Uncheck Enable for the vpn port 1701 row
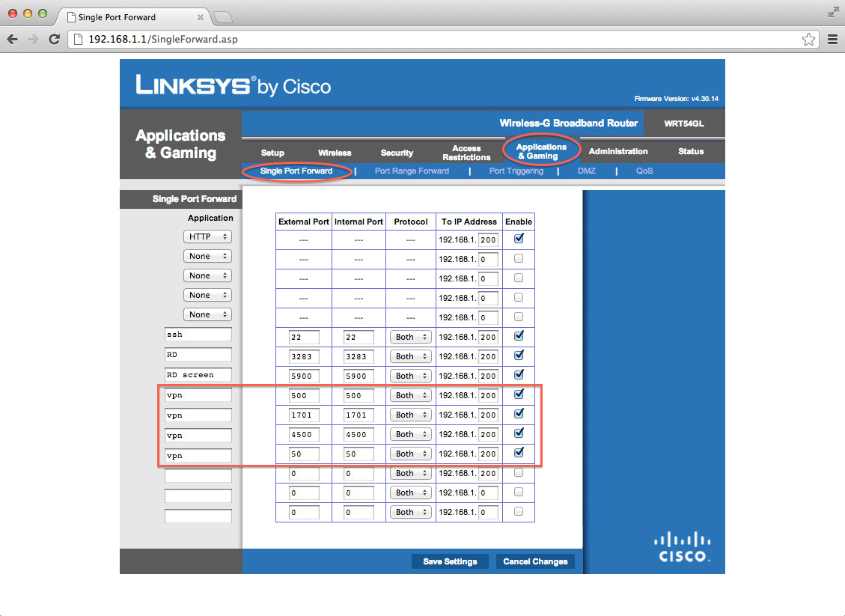 (x=519, y=414)
